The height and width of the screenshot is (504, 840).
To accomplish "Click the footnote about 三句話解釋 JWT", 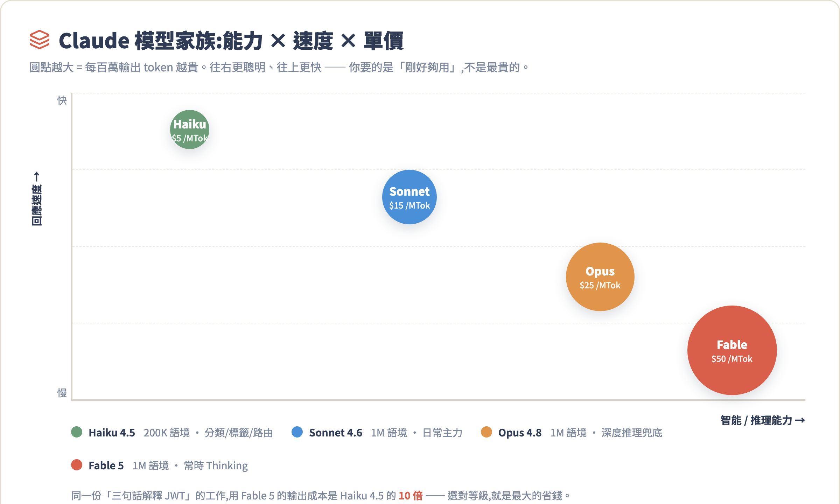I will [x=321, y=496].
